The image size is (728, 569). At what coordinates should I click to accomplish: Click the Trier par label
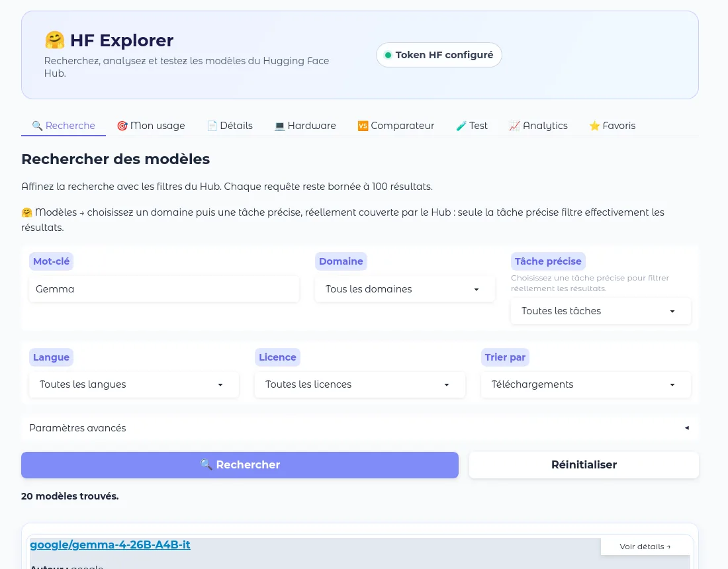[505, 357]
